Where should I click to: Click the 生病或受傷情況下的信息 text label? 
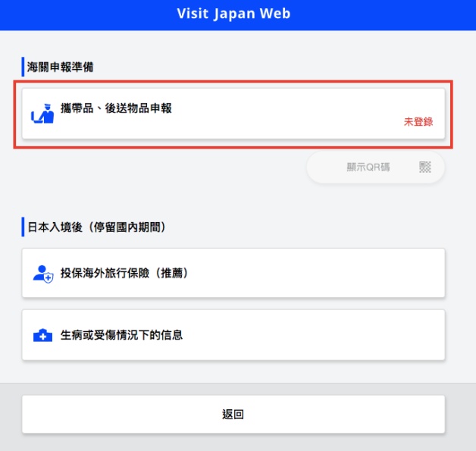tap(121, 335)
